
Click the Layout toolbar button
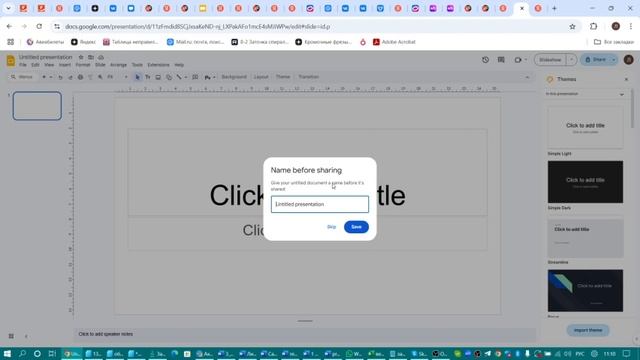(x=261, y=77)
